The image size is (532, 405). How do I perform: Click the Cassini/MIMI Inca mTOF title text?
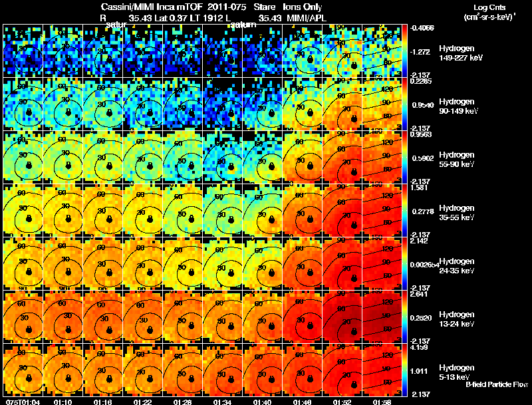pos(152,7)
